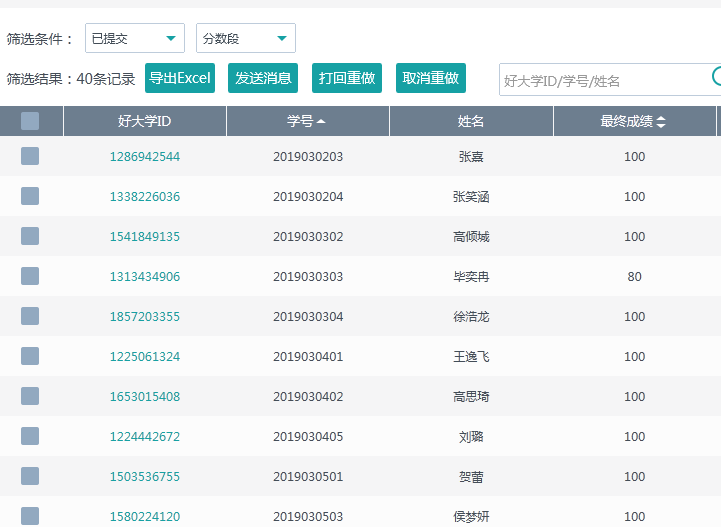The height and width of the screenshot is (527, 721).
Task: Select checkbox for 毕奕冉 row
Action: click(x=30, y=276)
